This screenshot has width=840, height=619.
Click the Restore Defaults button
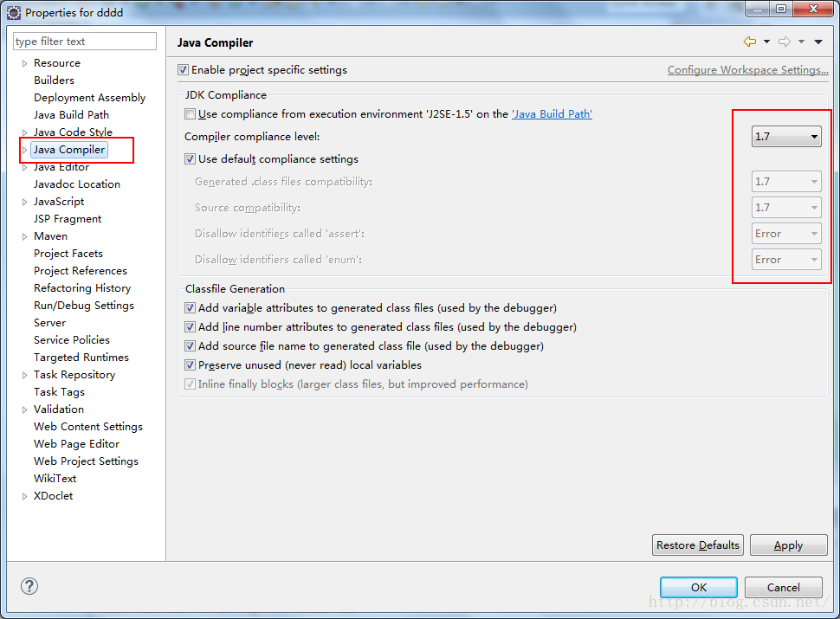click(x=697, y=545)
